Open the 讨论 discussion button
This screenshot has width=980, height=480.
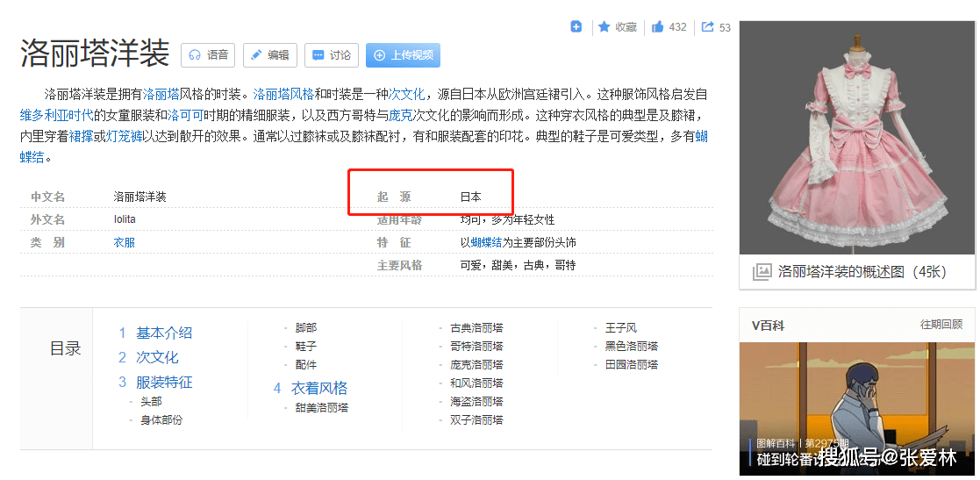331,55
